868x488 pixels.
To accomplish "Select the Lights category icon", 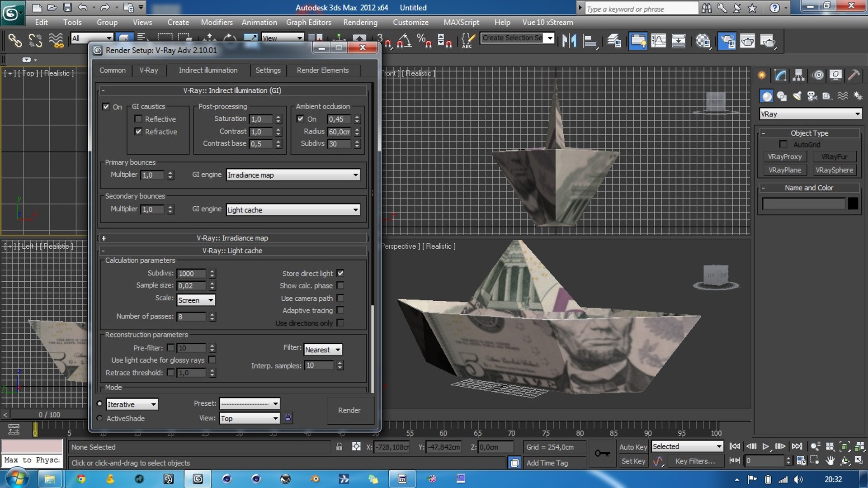I will pos(797,96).
